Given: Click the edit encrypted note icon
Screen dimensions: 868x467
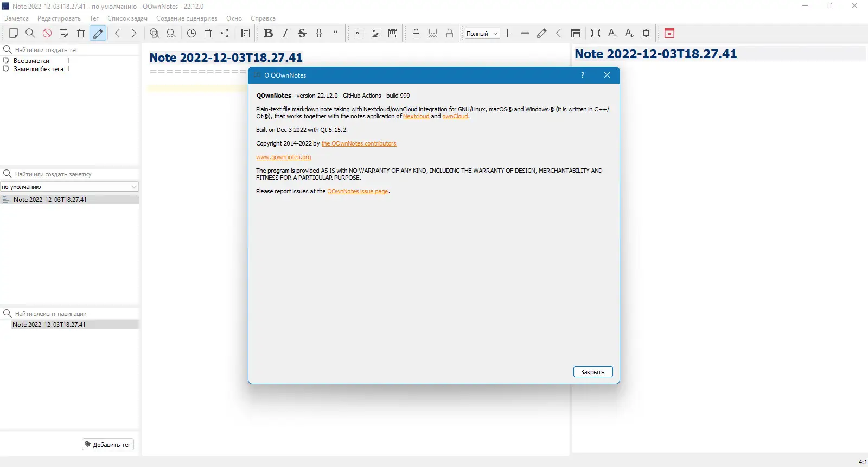Looking at the screenshot, I should click(x=433, y=33).
